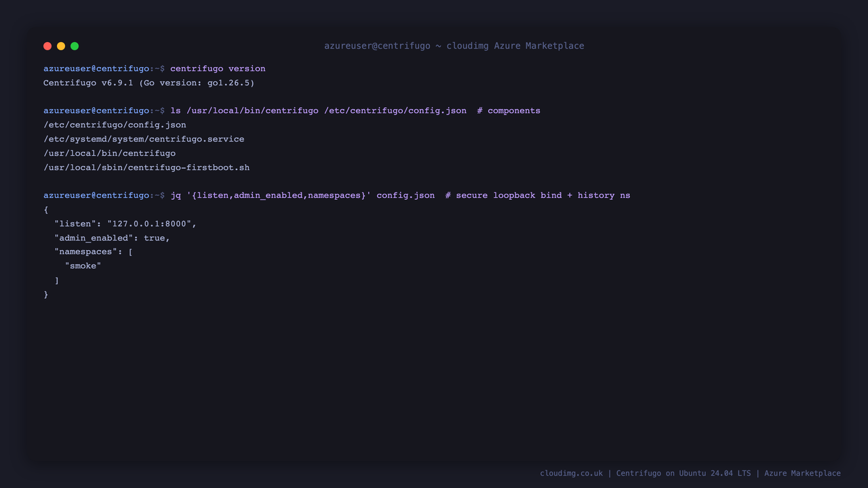Screen dimensions: 868x488
Task: Click the "listen": "127.0.0.1:8000" line
Action: pyautogui.click(x=125, y=224)
